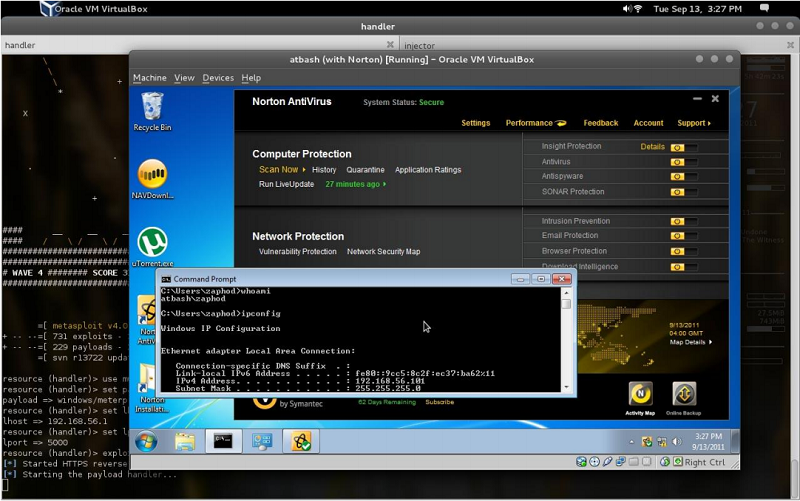Click the Feedback link in Norton

(601, 123)
